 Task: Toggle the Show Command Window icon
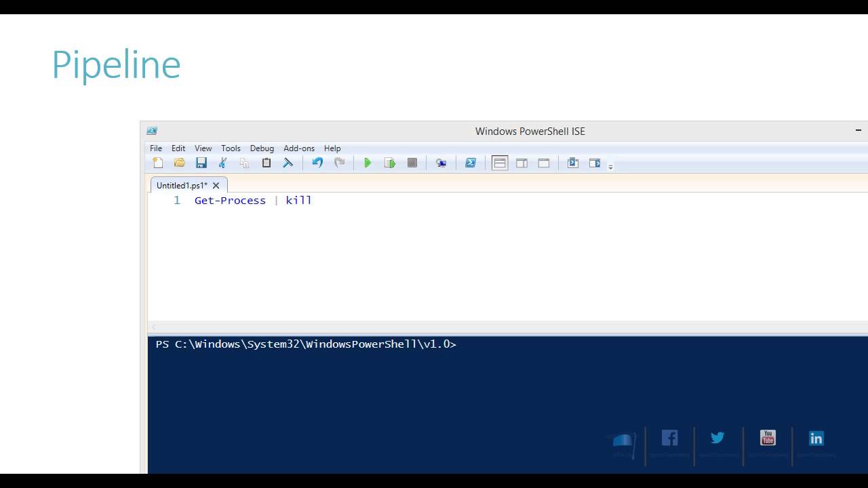573,163
